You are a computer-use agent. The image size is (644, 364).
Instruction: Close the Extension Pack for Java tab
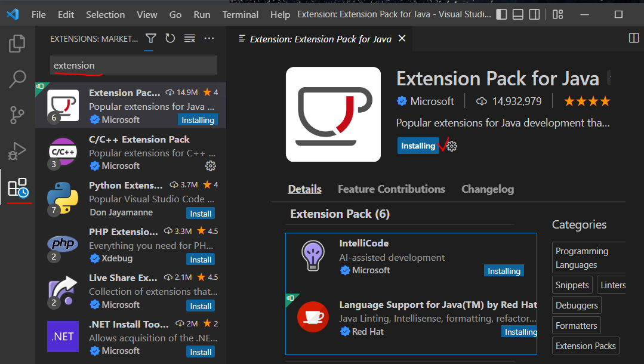[402, 38]
